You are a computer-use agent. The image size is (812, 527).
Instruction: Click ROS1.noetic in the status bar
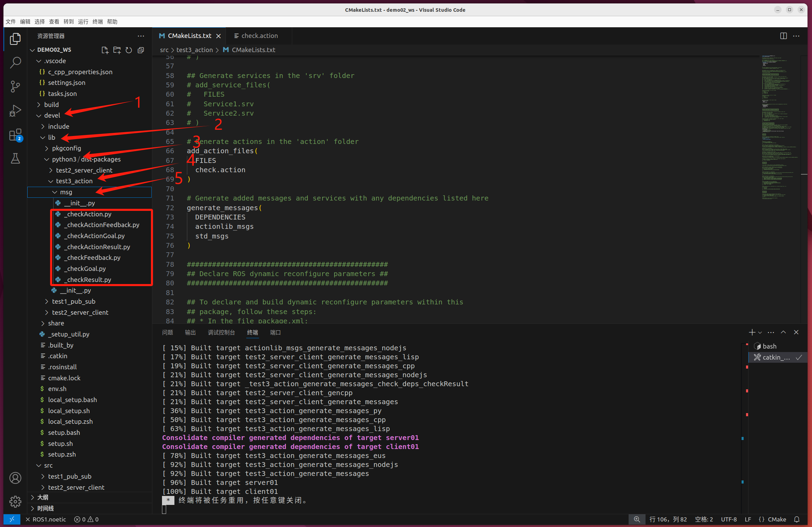(x=49, y=519)
